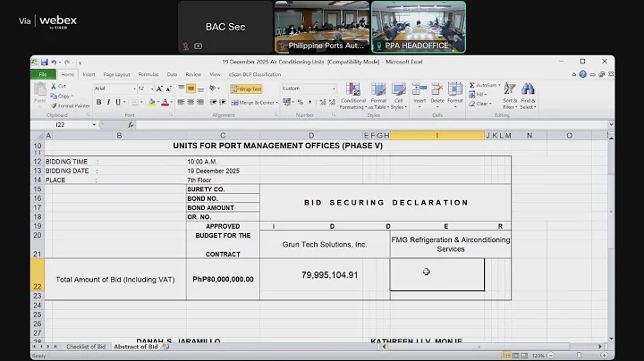Increase indent in cell
Screen dimensions: 644x361
coord(223,102)
